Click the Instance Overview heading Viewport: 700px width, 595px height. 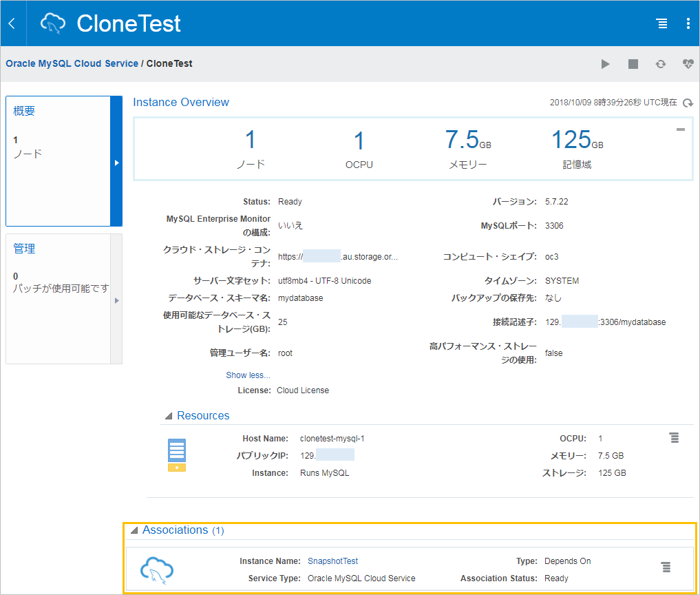coord(181,103)
